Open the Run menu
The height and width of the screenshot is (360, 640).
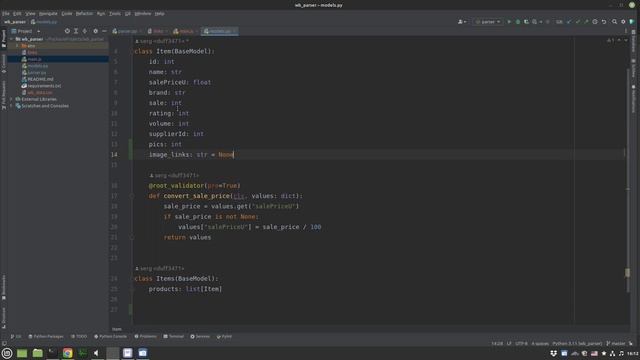click(101, 13)
